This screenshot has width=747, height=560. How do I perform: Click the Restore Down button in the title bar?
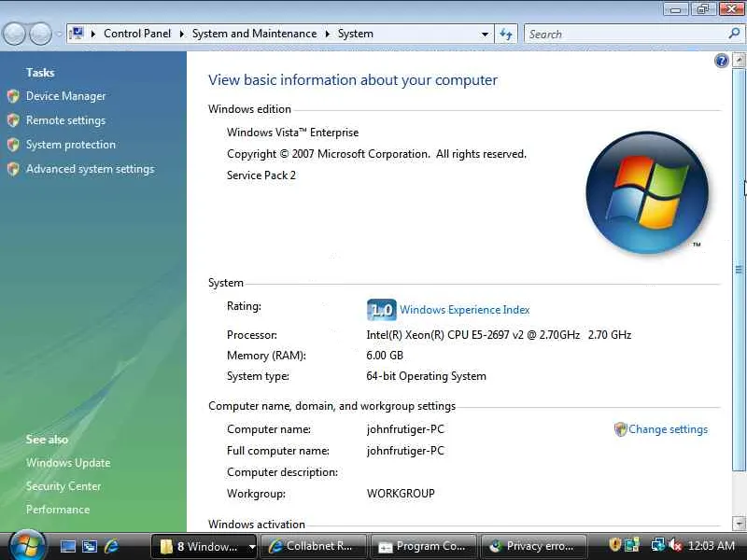[703, 9]
